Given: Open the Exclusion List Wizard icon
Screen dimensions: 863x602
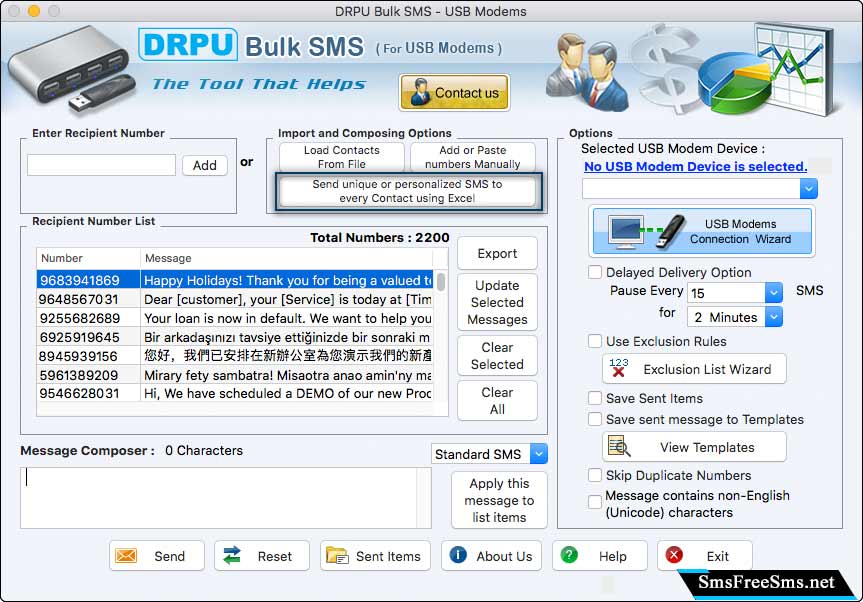Looking at the screenshot, I should point(619,369).
